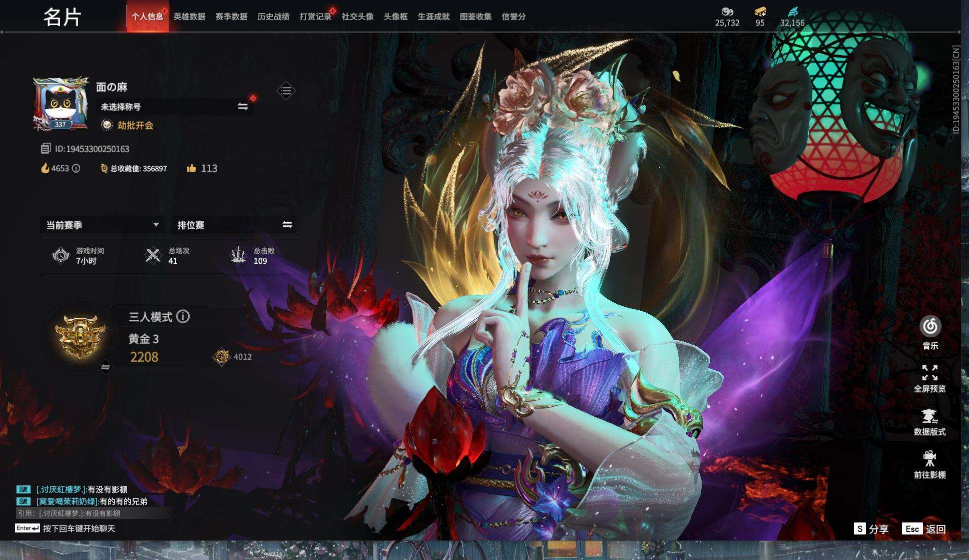Click the chat channel icon beside 窝爱喝茉莉奶绿
The width and height of the screenshot is (969, 560).
(24, 501)
